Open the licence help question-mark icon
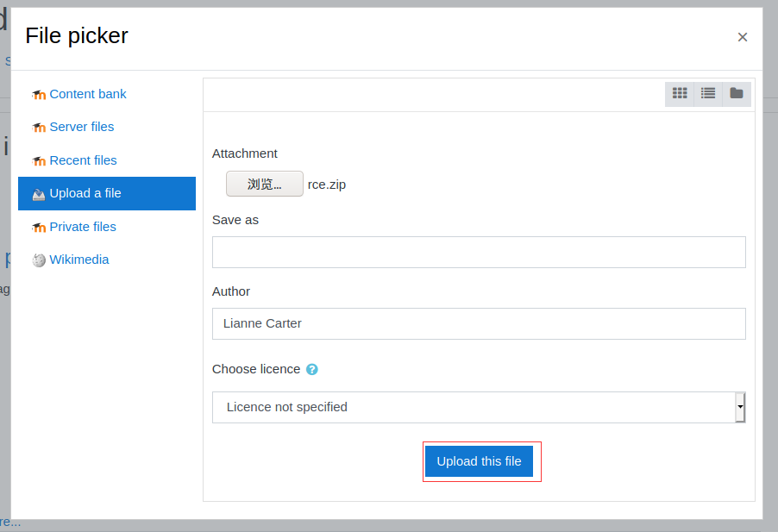This screenshot has height=532, width=778. (x=311, y=369)
